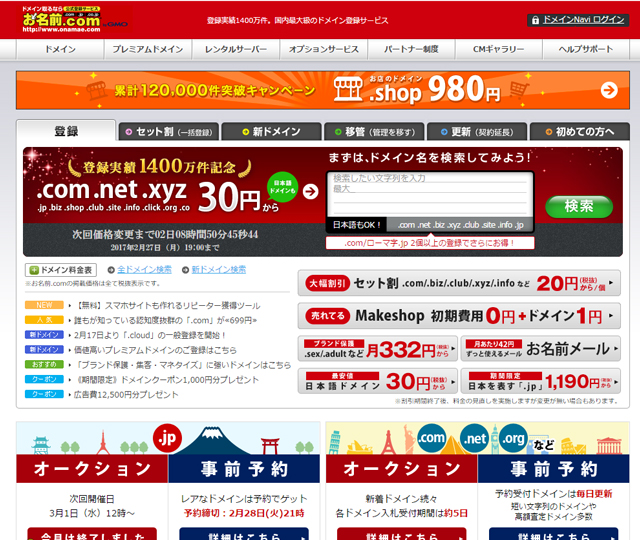Click the orange 人気 label icon

44,320
